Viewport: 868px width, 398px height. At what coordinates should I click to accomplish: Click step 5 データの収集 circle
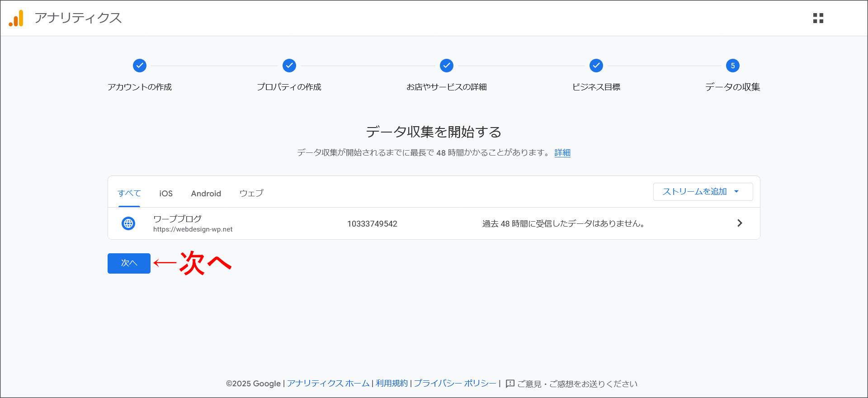point(733,66)
